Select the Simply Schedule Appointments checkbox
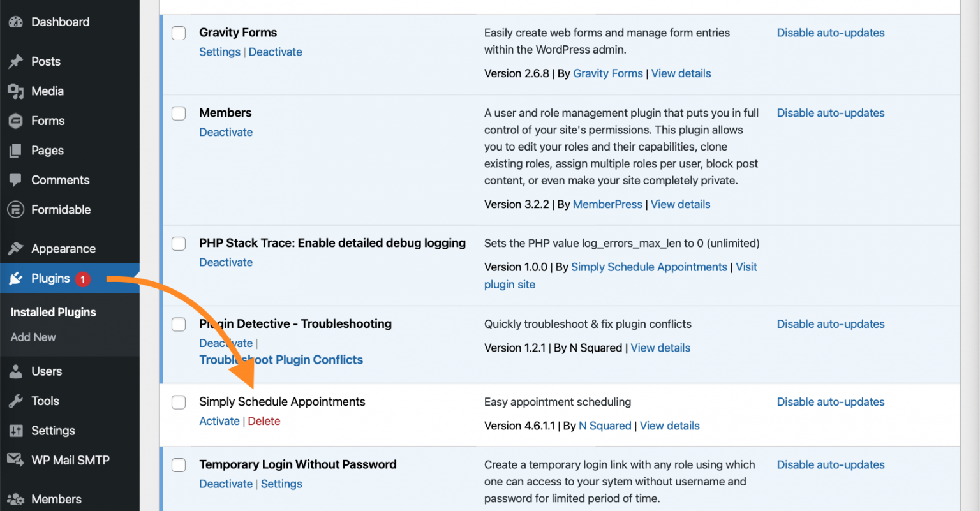 [178, 402]
